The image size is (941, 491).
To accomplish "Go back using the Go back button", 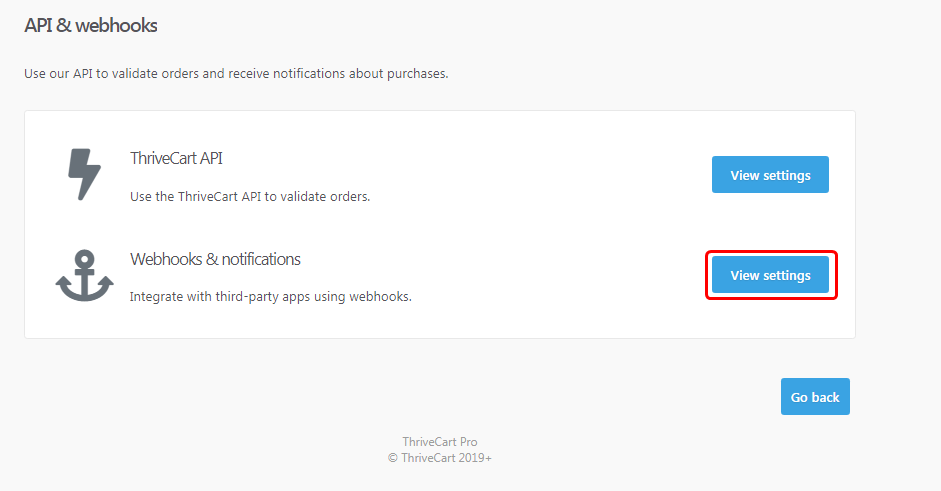I will (x=815, y=396).
